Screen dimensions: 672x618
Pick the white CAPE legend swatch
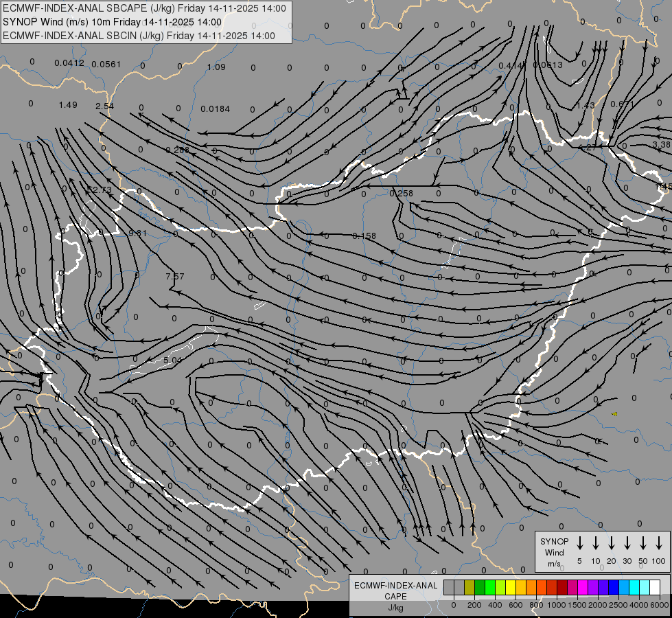pos(655,587)
